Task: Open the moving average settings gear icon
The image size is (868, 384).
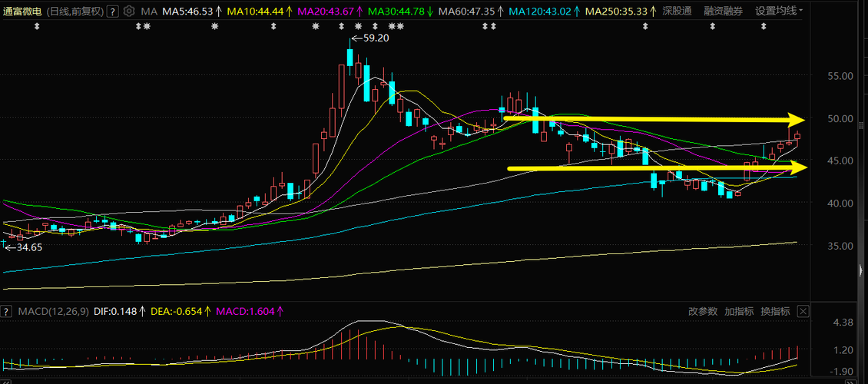Action: (x=129, y=11)
